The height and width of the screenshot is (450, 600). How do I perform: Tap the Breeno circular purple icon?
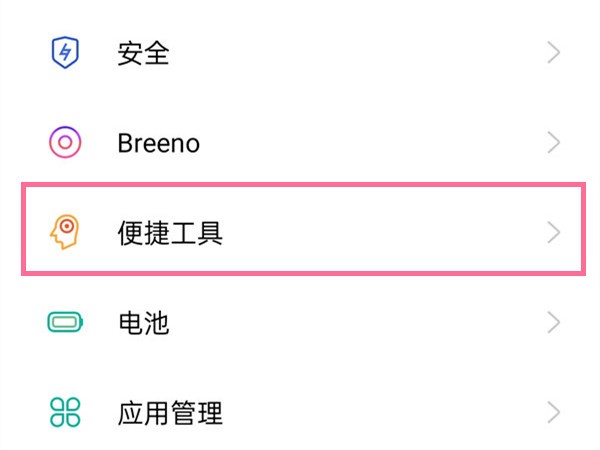[65, 143]
